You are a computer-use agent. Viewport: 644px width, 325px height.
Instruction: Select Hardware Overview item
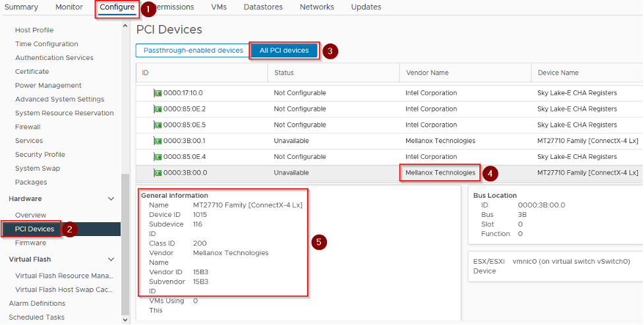30,216
